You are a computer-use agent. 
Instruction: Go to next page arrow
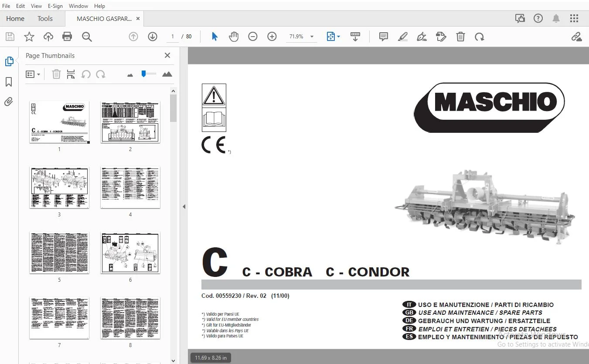153,37
